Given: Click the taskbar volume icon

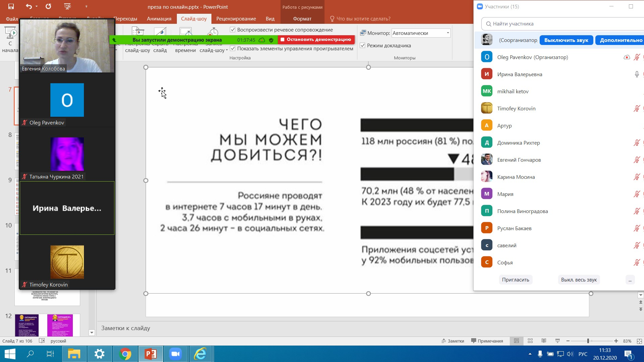Looking at the screenshot, I should (570, 354).
